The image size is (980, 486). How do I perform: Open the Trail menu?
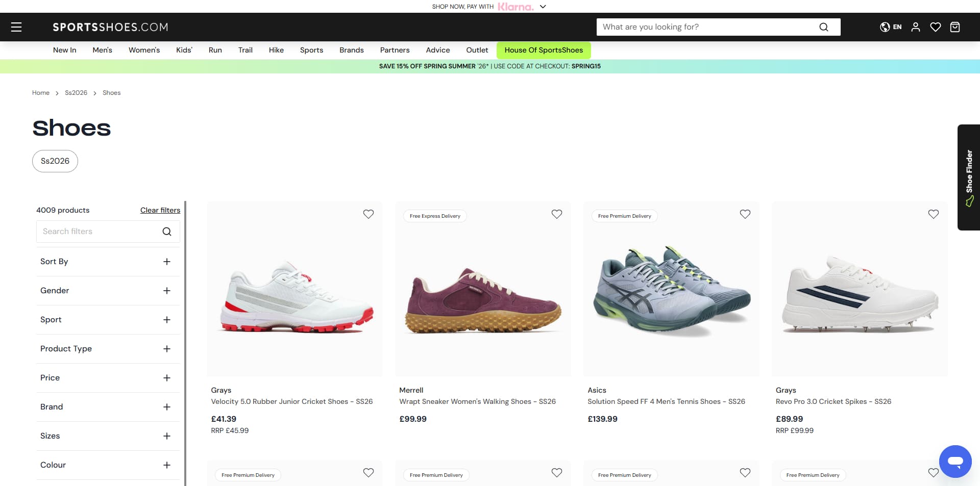(x=245, y=50)
